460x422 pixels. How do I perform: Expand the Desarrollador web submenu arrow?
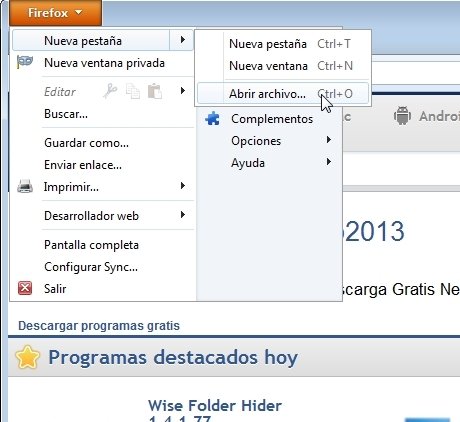coord(182,215)
